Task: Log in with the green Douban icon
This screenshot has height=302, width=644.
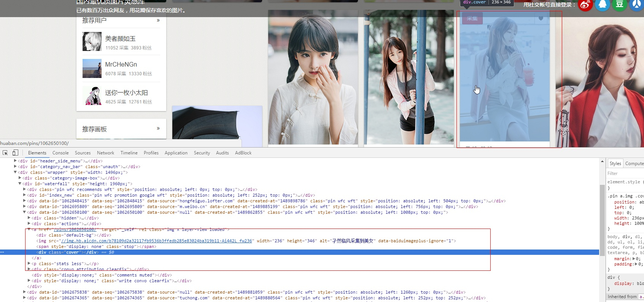Action: pos(619,5)
